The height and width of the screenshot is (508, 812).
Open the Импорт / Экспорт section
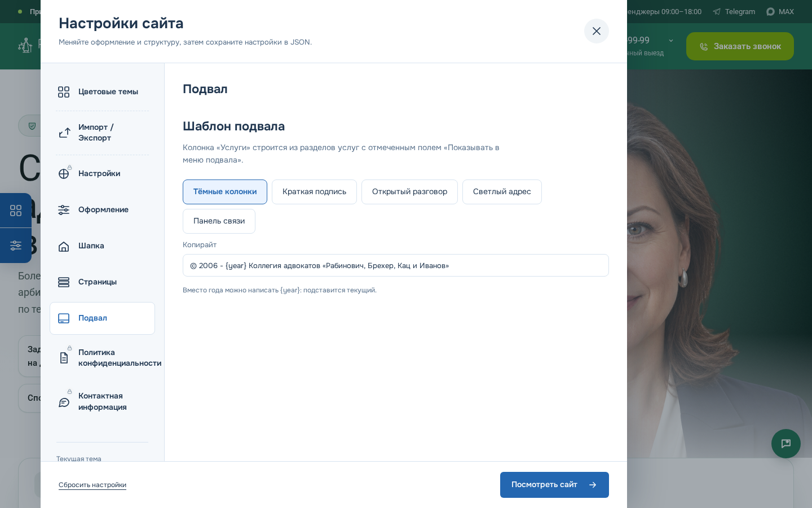click(x=103, y=133)
